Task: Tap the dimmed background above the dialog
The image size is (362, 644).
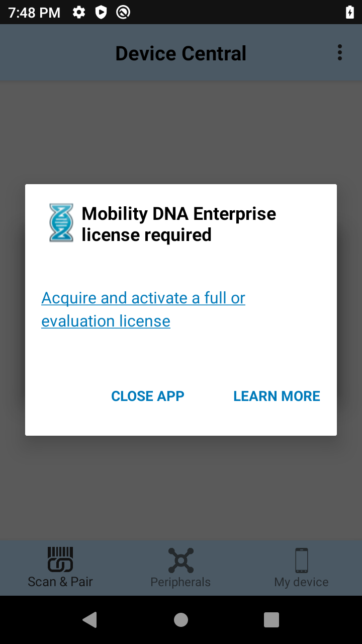Action: point(181,131)
